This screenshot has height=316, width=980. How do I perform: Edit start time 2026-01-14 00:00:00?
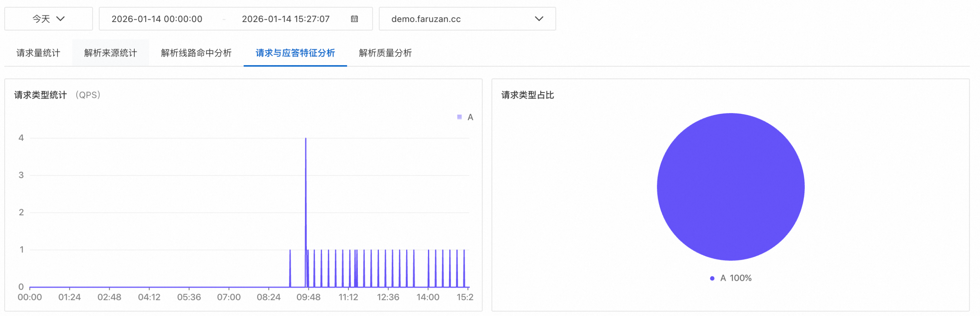[x=157, y=19]
